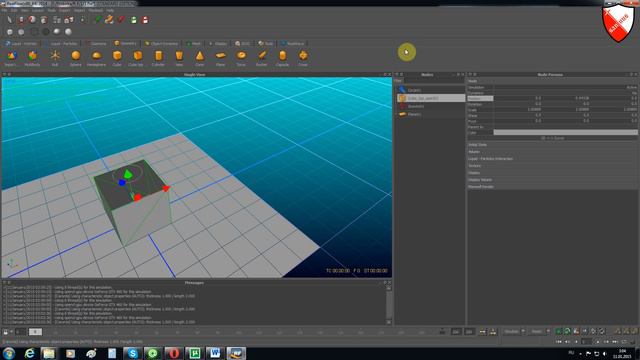Open Windows Start menu

(9, 353)
